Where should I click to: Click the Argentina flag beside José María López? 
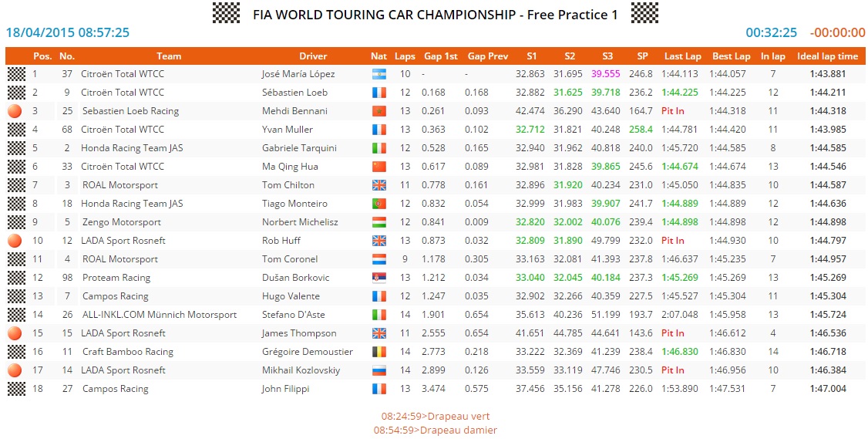point(378,74)
